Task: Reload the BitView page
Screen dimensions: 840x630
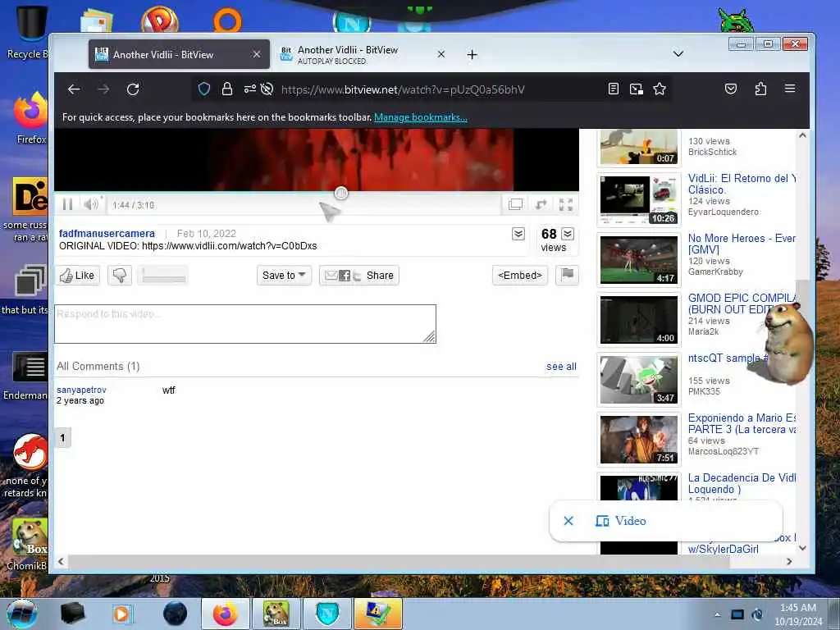Action: pos(133,89)
